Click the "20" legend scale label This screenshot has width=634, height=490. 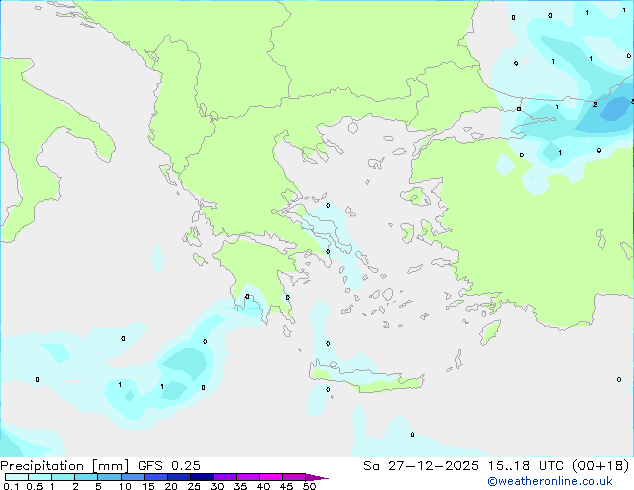pos(171,486)
